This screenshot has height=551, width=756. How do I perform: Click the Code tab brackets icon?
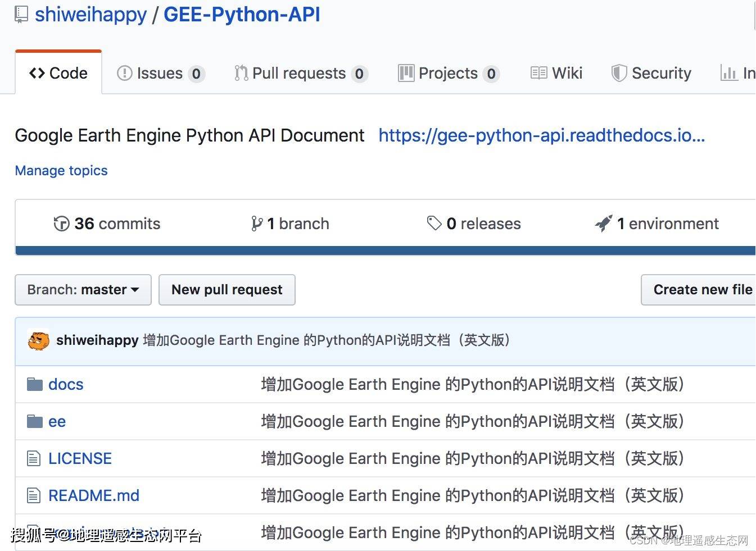coord(37,73)
